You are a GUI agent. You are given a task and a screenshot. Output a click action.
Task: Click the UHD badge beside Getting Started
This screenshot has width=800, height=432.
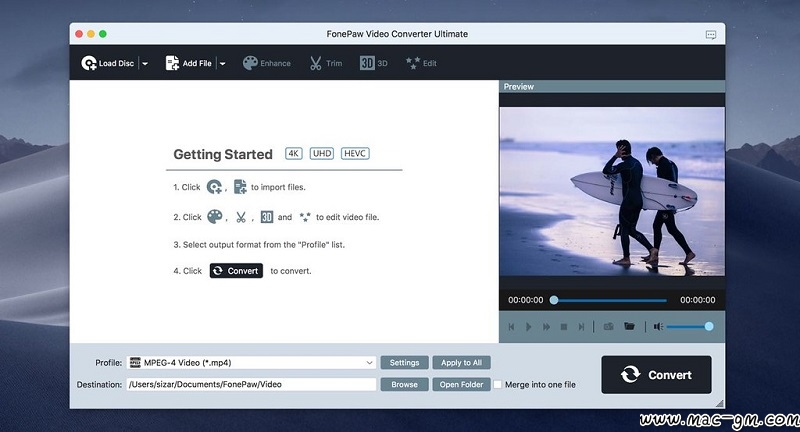point(322,154)
